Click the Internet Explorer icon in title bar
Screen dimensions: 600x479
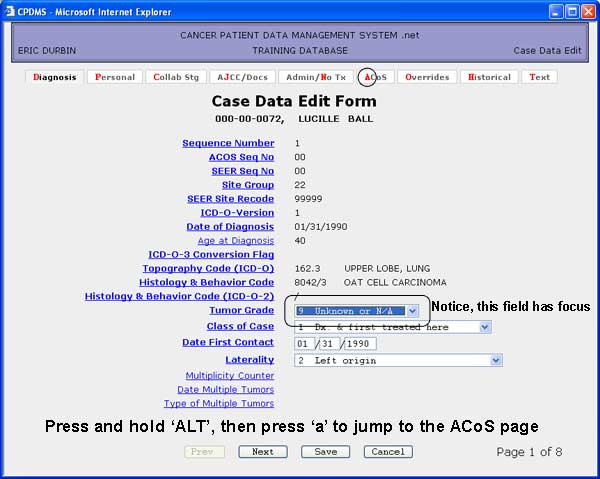pos(10,11)
